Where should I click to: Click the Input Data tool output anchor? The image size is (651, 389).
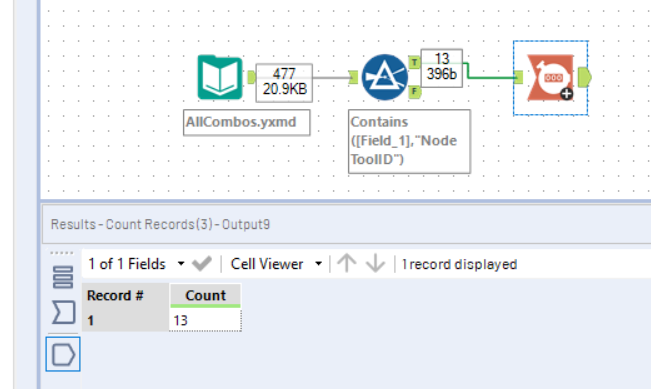pos(251,77)
